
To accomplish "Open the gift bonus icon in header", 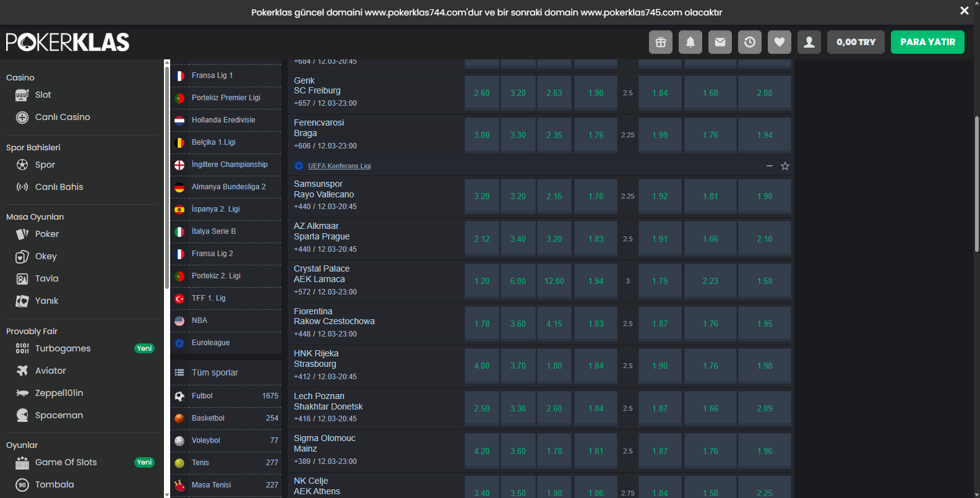I will 661,42.
